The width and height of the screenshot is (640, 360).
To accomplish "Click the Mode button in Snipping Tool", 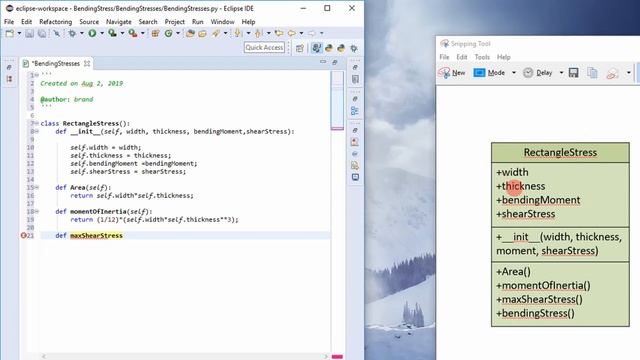I will (490, 73).
